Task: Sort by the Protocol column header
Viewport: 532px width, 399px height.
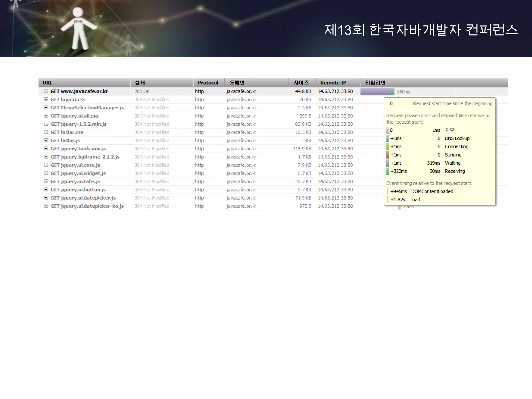Action: click(209, 83)
